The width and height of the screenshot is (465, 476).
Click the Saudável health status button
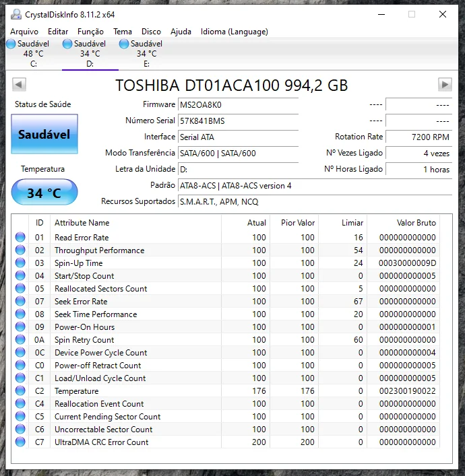(x=44, y=135)
